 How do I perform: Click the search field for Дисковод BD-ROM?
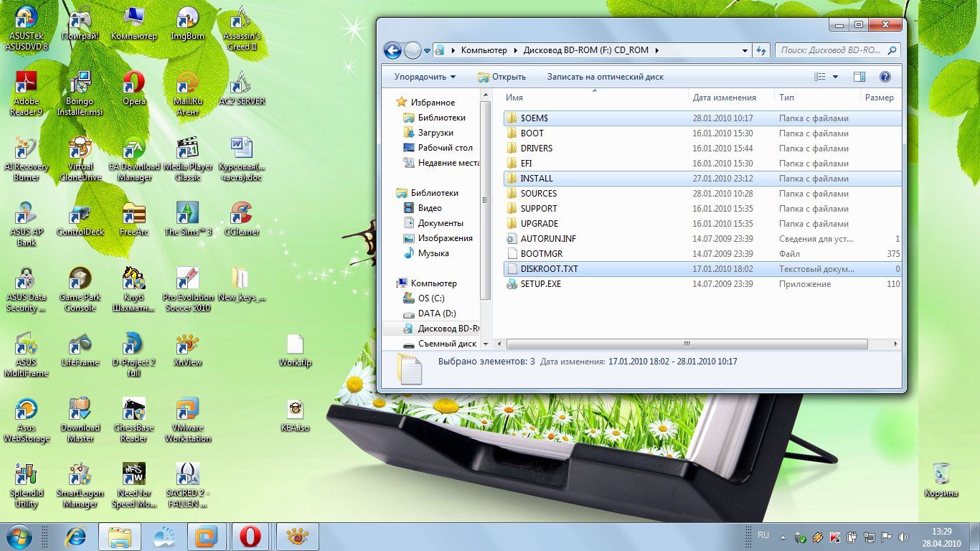coord(830,51)
